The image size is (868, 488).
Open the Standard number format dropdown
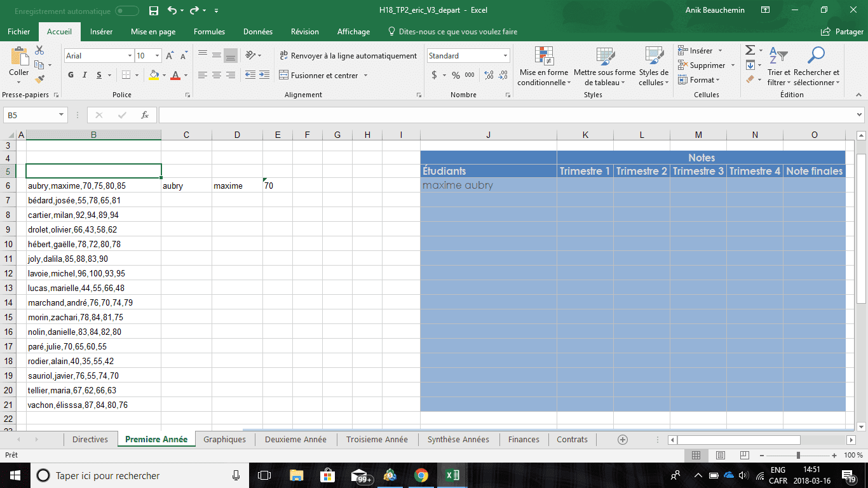pyautogui.click(x=505, y=56)
